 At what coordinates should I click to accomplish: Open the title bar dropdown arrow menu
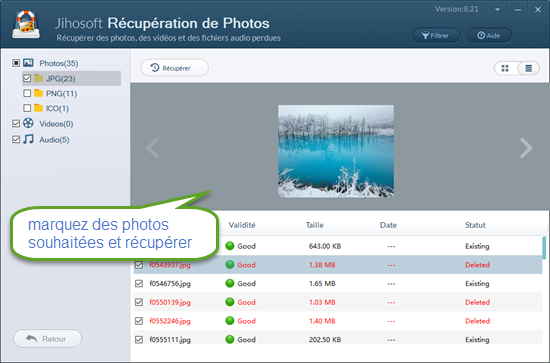pyautogui.click(x=497, y=9)
